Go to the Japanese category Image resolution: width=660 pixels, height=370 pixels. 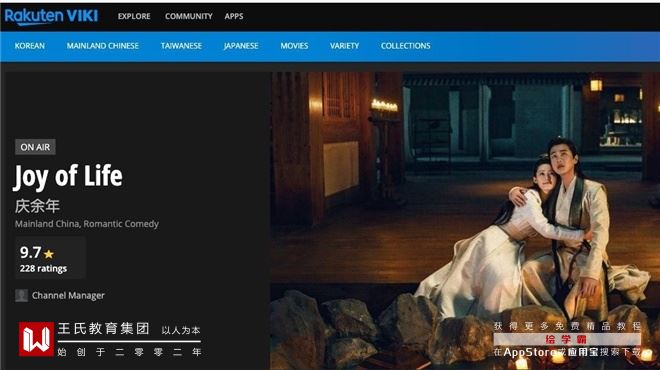click(241, 46)
